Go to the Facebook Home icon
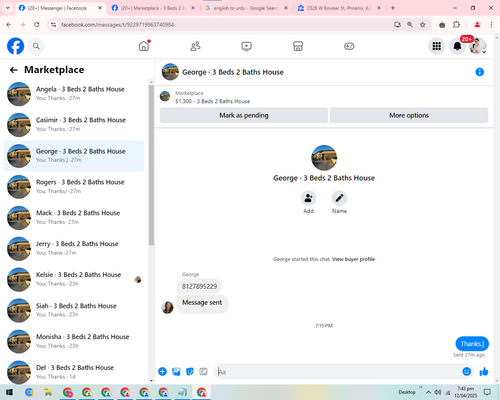The image size is (500, 400). click(144, 46)
